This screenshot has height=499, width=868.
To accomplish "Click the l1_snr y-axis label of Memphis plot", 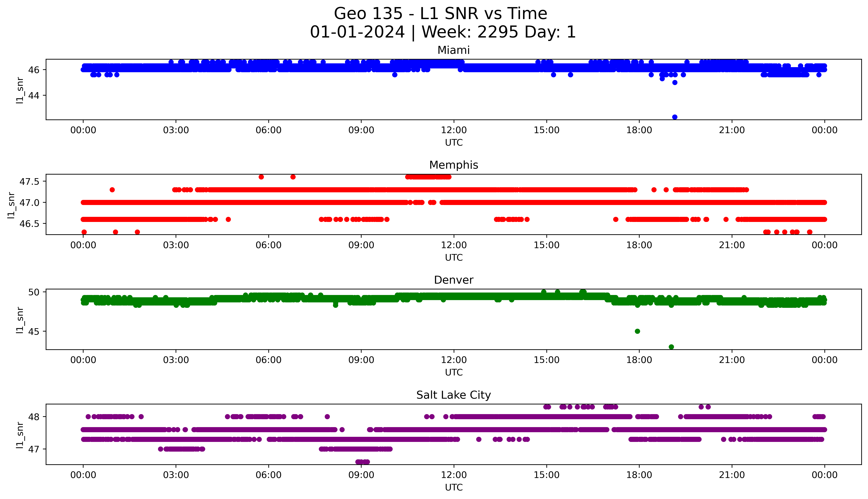I will [x=11, y=205].
